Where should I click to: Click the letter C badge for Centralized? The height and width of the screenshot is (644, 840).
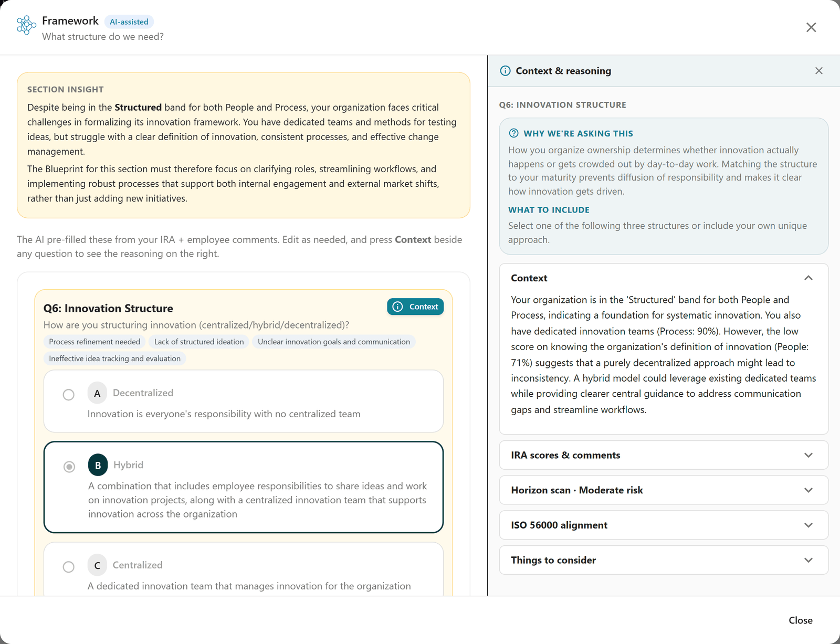coord(97,565)
